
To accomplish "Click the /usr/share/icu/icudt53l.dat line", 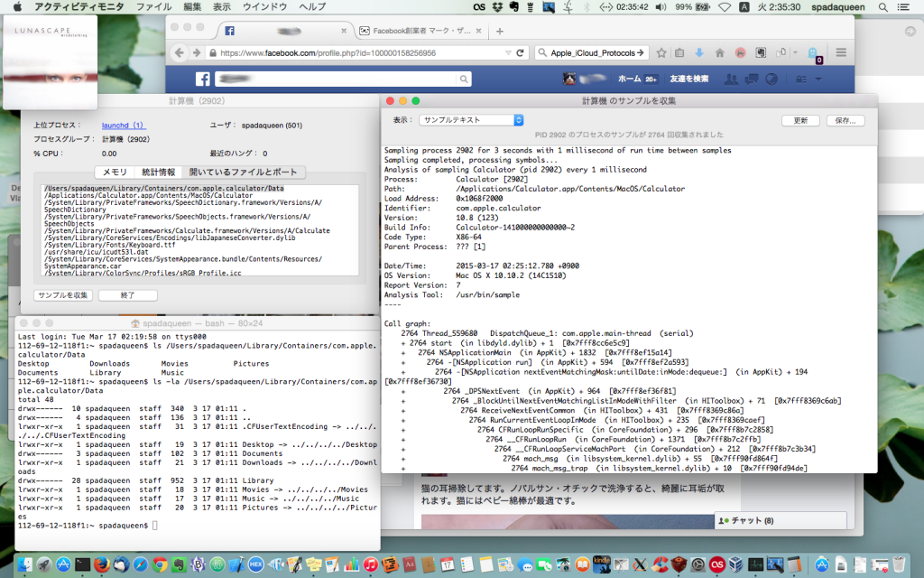I will (x=96, y=252).
